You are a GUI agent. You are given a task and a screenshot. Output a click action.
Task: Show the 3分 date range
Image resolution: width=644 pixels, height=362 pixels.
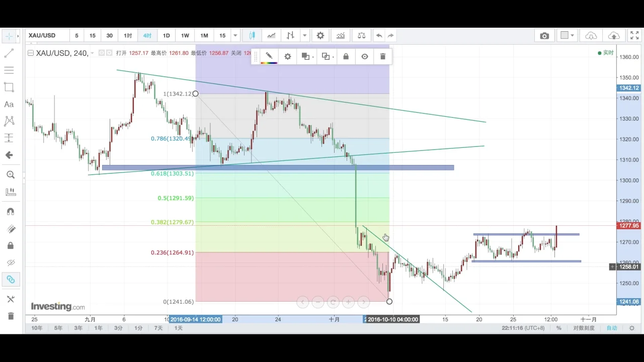[x=118, y=328]
